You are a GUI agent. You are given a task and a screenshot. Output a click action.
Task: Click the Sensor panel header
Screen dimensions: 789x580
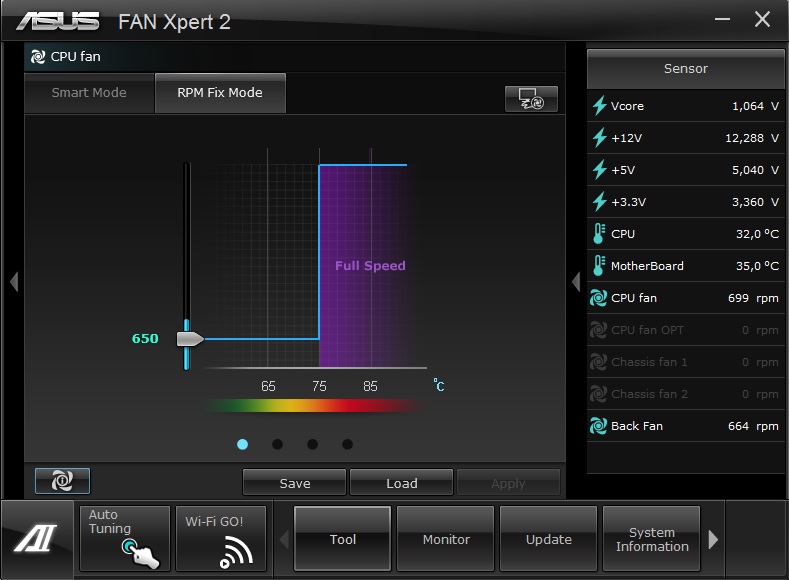(x=685, y=69)
